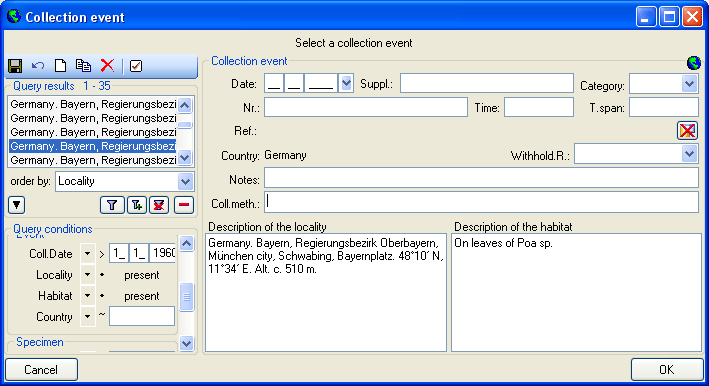Open the Withhold.R. dropdown
Viewport: 709px width, 386px height.
coord(689,154)
